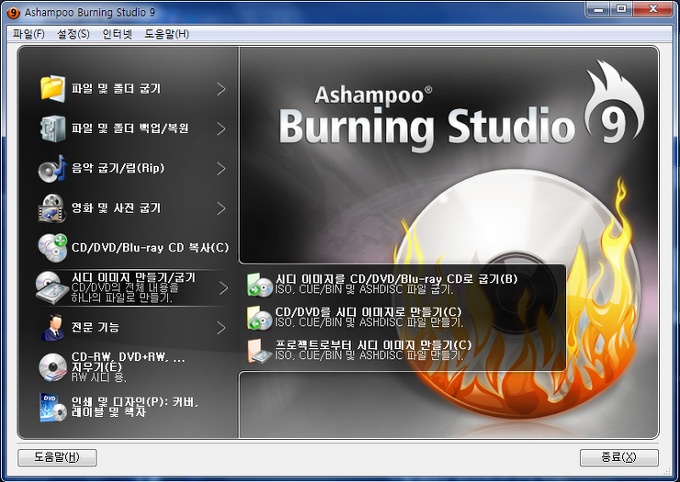Open the 인터넷 menu

(117, 34)
